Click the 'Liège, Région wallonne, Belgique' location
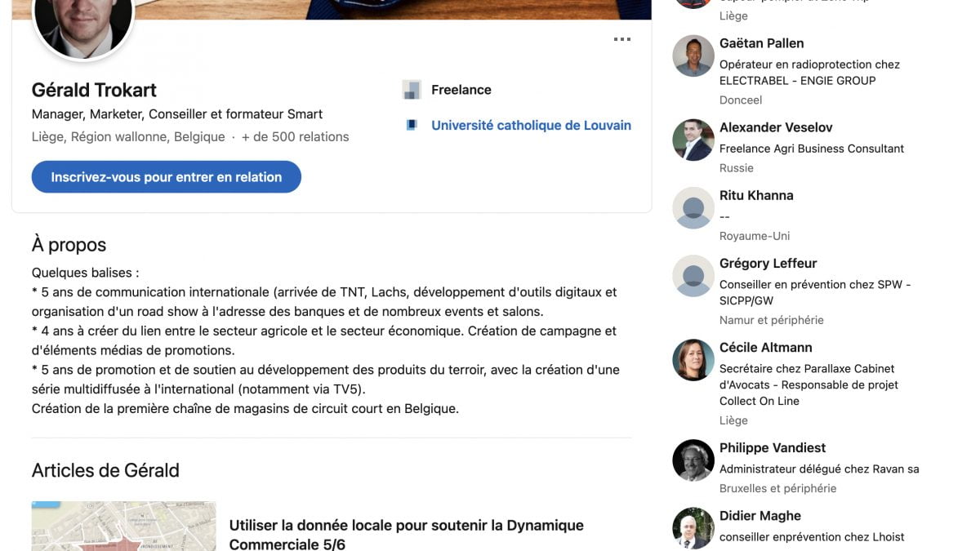Screen dimensions: 980x551 (128, 137)
